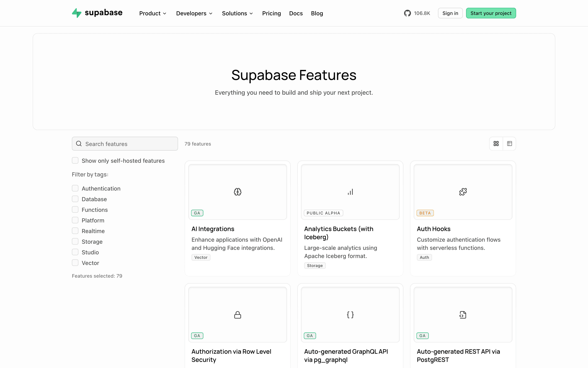Tick the Platform tag filter
The width and height of the screenshot is (588, 368).
coord(75,220)
